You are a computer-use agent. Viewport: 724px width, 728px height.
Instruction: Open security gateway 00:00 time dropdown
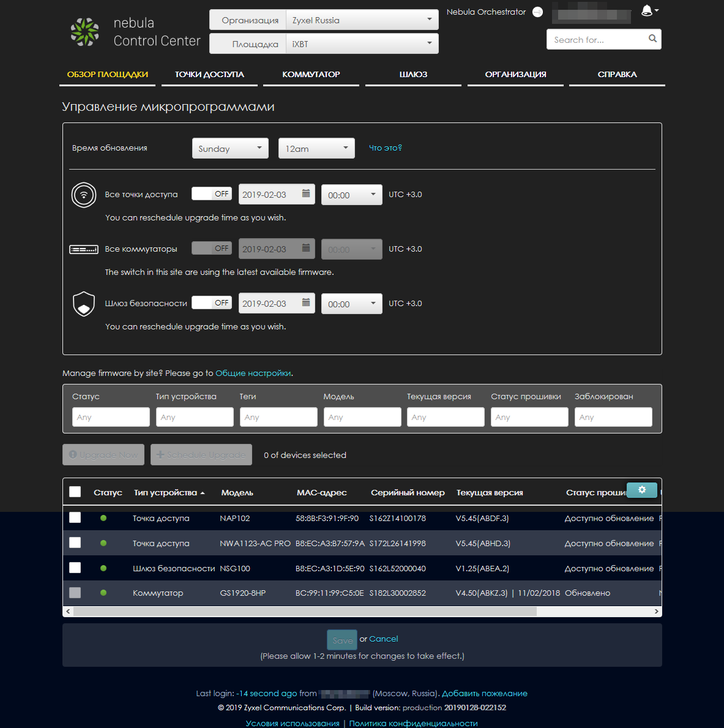click(x=352, y=304)
